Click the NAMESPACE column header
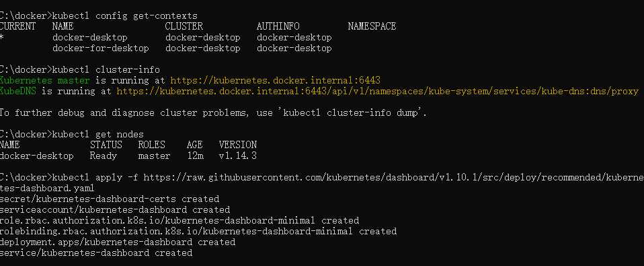644x266 pixels. click(x=372, y=26)
